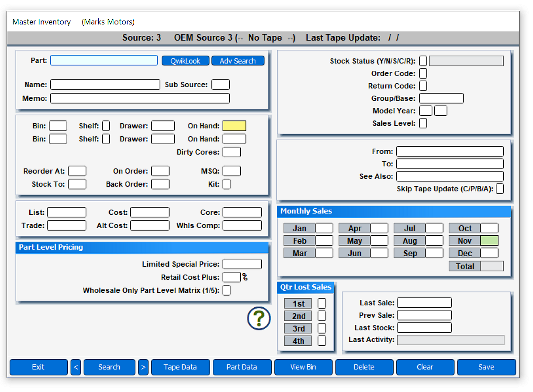This screenshot has width=533, height=392.
Task: Click the Clear button
Action: 425,367
